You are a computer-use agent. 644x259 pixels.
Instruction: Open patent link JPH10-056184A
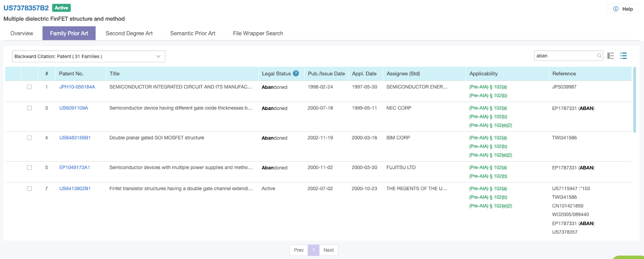click(x=77, y=87)
